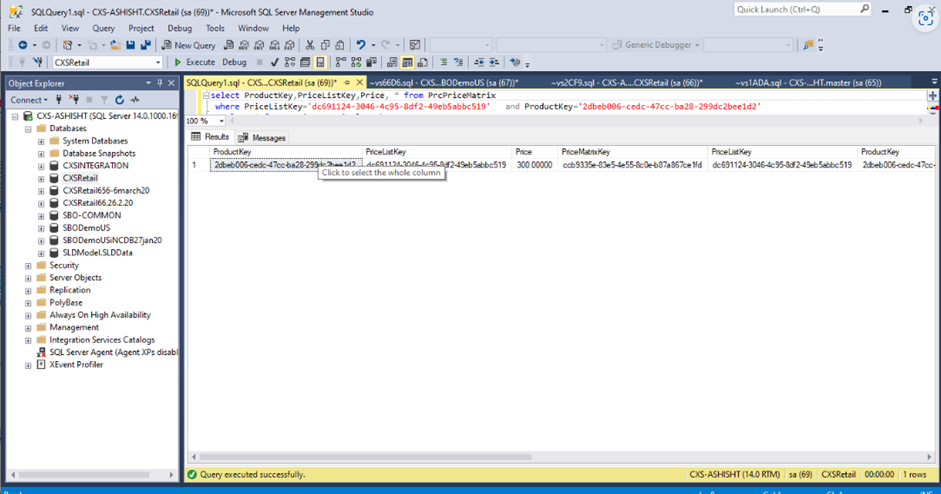Switch output to Results to Text
941x494 pixels.
click(392, 62)
